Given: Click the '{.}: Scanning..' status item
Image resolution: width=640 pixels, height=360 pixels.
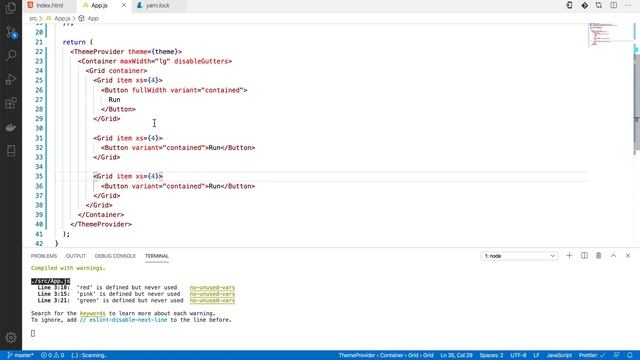Looking at the screenshot, I should click(x=89, y=355).
